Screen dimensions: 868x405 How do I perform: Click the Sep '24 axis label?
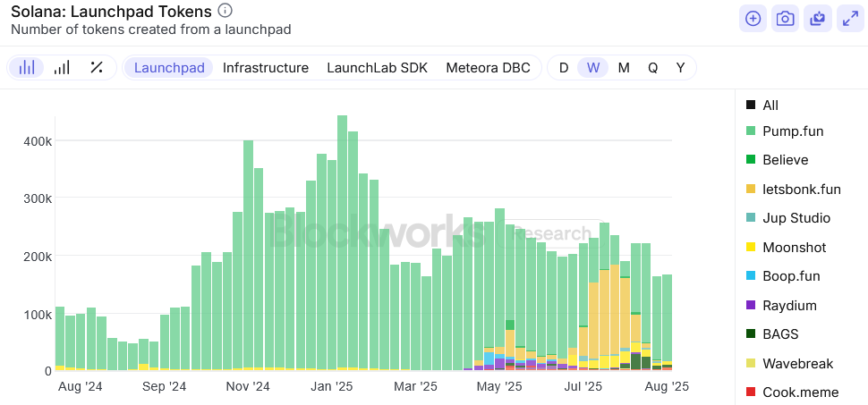click(165, 386)
